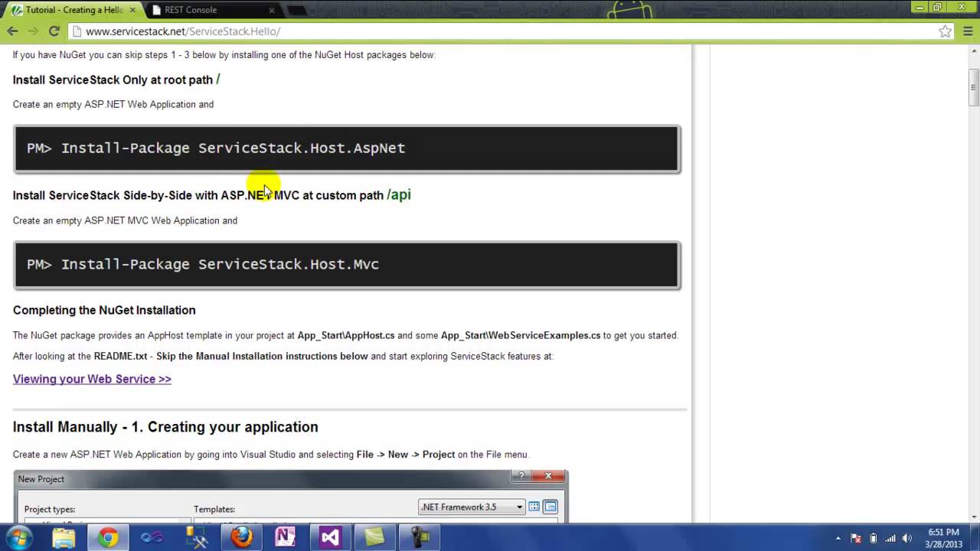Click the address bar URL field
980x551 pixels.
tap(505, 31)
